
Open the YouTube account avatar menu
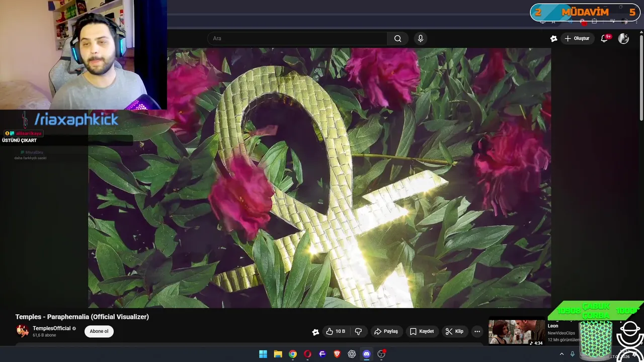tap(623, 39)
